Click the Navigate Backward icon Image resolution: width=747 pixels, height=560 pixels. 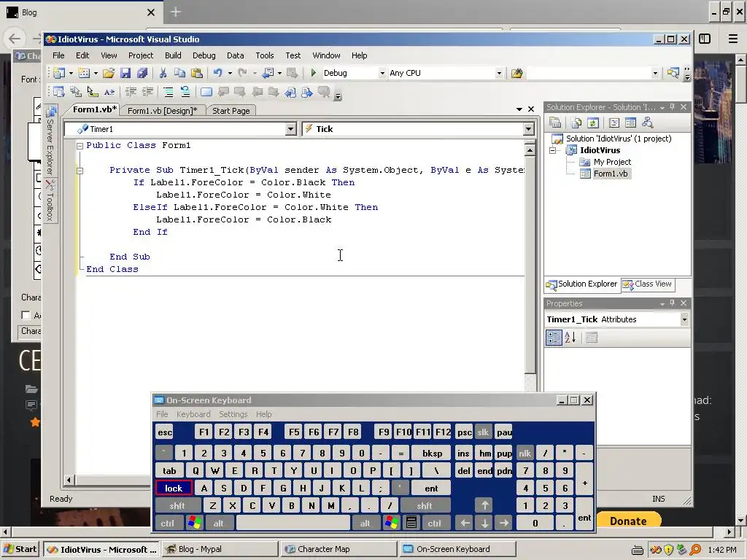point(268,73)
